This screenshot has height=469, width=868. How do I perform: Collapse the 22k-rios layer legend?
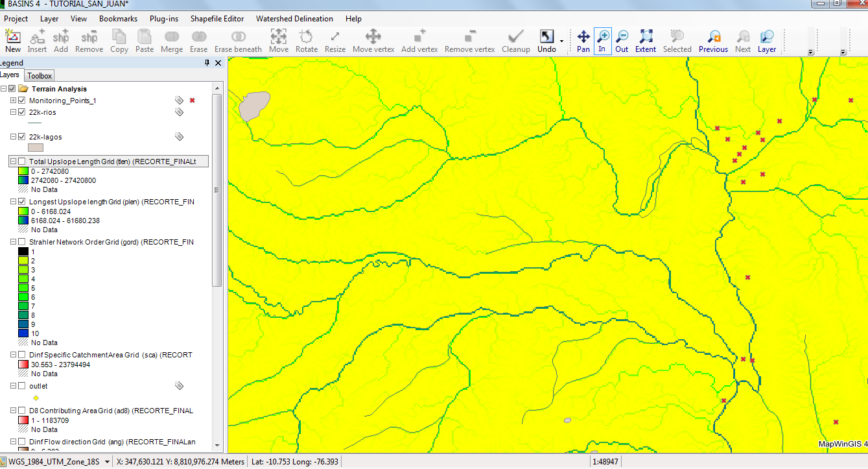click(14, 112)
